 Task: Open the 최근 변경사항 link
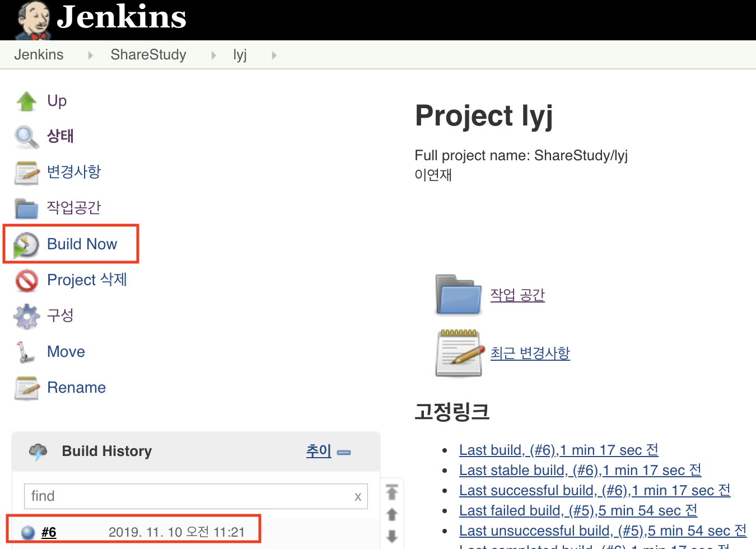point(530,353)
